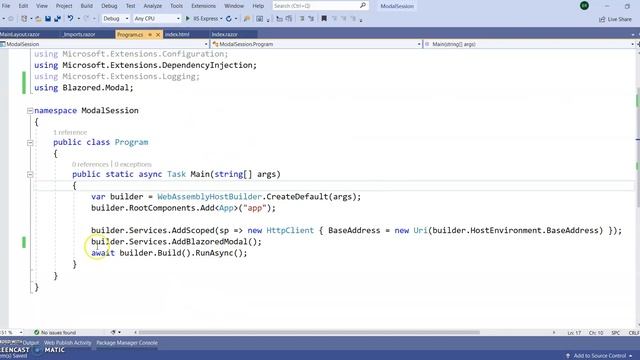Image resolution: width=640 pixels, height=360 pixels.
Task: Open the Debug menu
Action: (x=109, y=6)
